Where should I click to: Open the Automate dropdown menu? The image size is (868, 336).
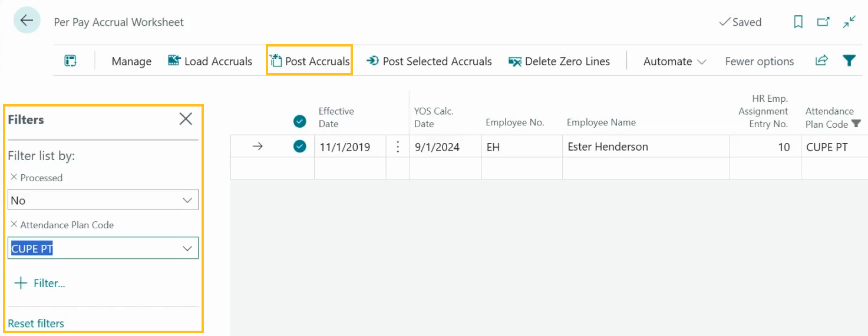[x=674, y=61]
